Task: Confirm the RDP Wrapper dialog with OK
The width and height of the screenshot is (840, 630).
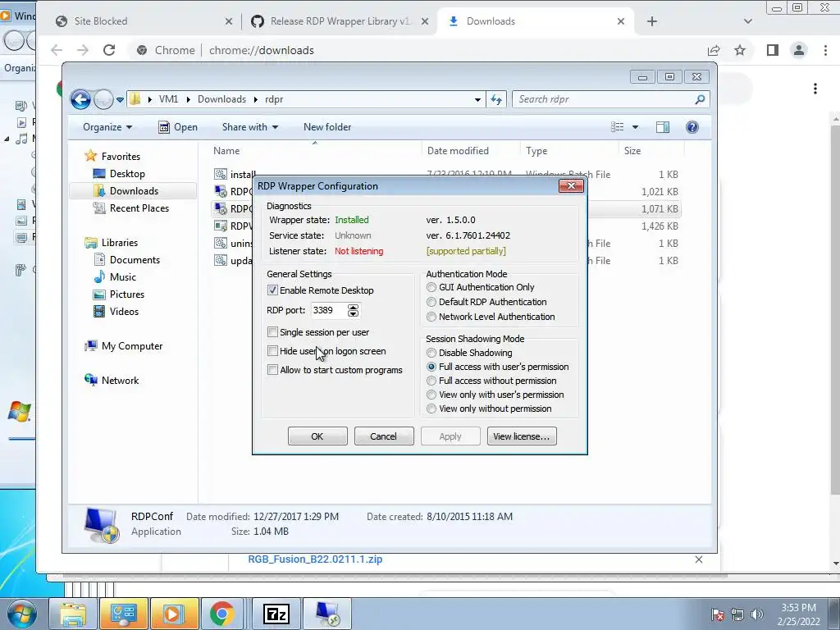Action: [317, 436]
